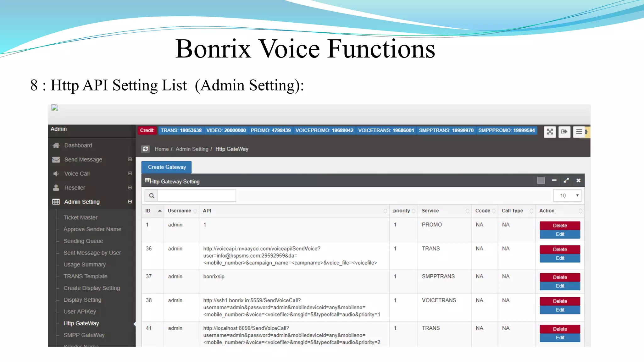Click the Create Gateway button
This screenshot has height=362, width=644.
click(x=167, y=167)
